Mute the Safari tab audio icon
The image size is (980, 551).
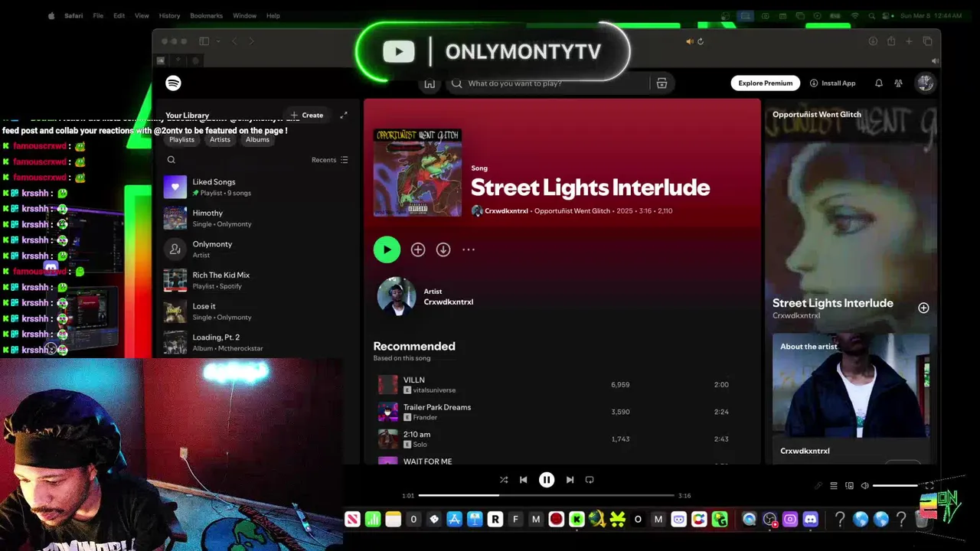[x=689, y=41]
